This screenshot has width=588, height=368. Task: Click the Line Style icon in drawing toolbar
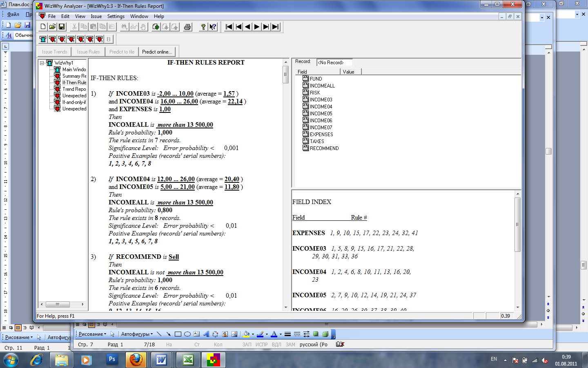pyautogui.click(x=287, y=334)
